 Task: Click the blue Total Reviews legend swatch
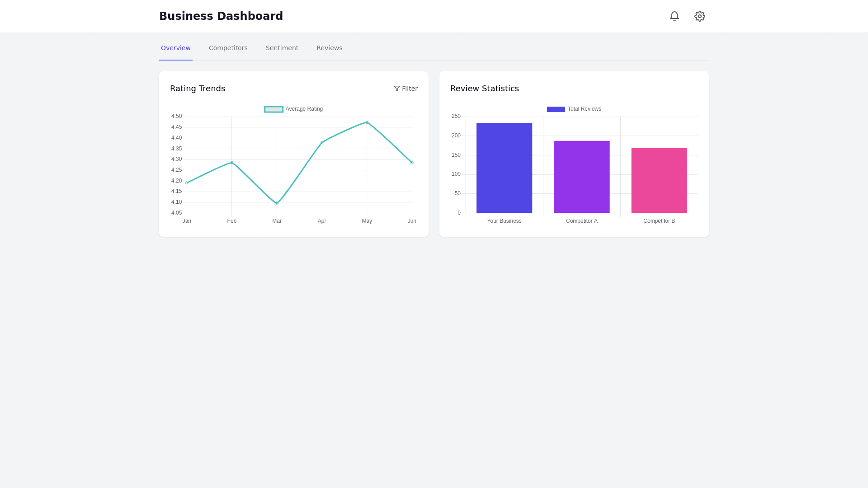point(556,109)
